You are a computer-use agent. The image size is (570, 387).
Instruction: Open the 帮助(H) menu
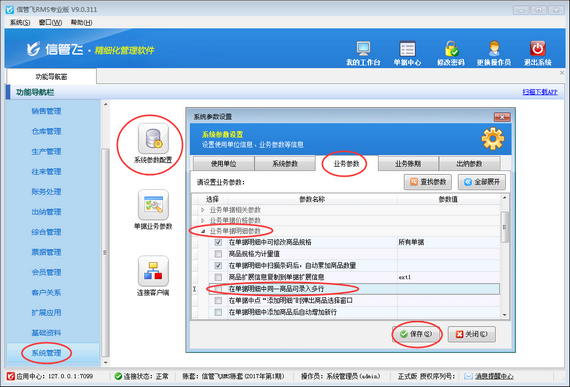[x=81, y=23]
